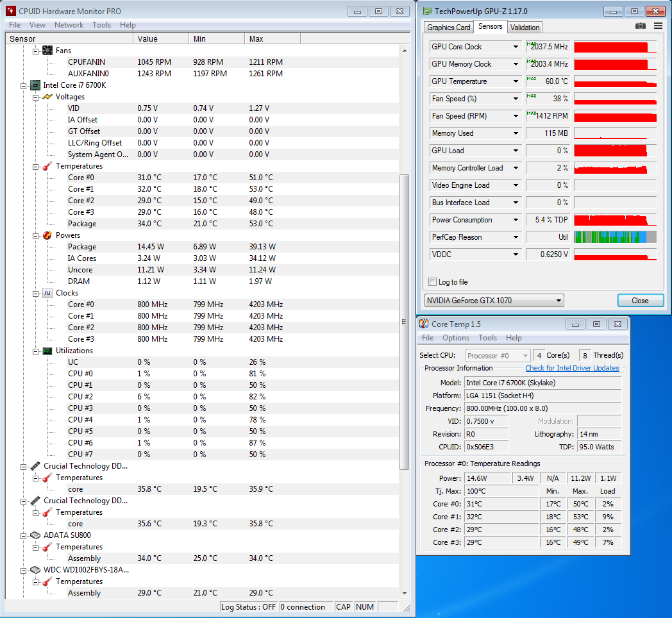Click the WDC Temperatures thermometer icon
Screen dimensions: 672x618
(x=47, y=582)
